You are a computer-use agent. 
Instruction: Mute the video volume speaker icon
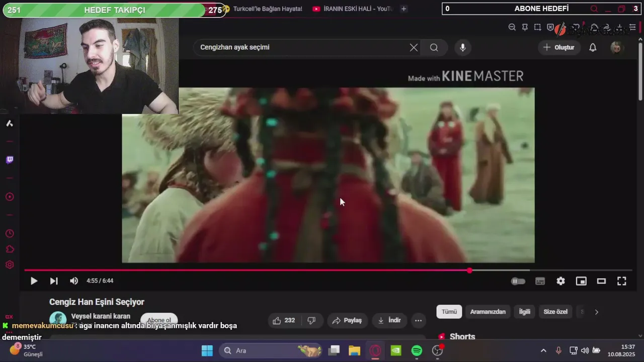pos(74,281)
